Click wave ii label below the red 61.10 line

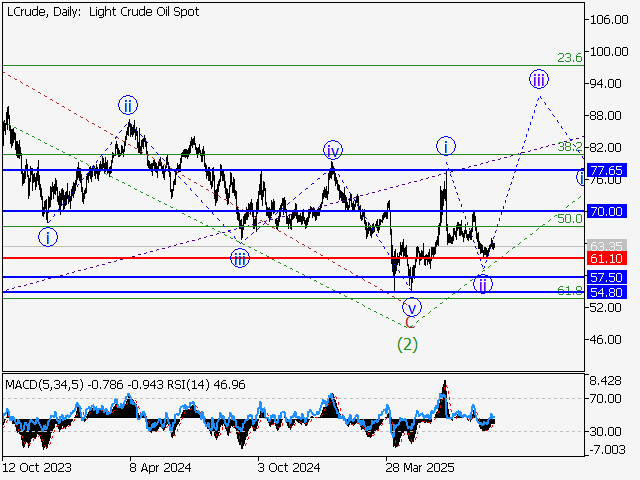coord(483,284)
